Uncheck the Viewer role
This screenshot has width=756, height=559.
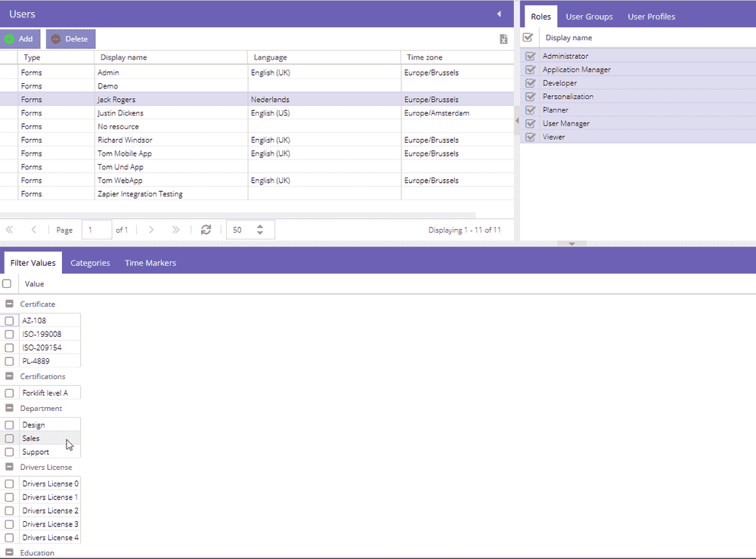pyautogui.click(x=531, y=137)
